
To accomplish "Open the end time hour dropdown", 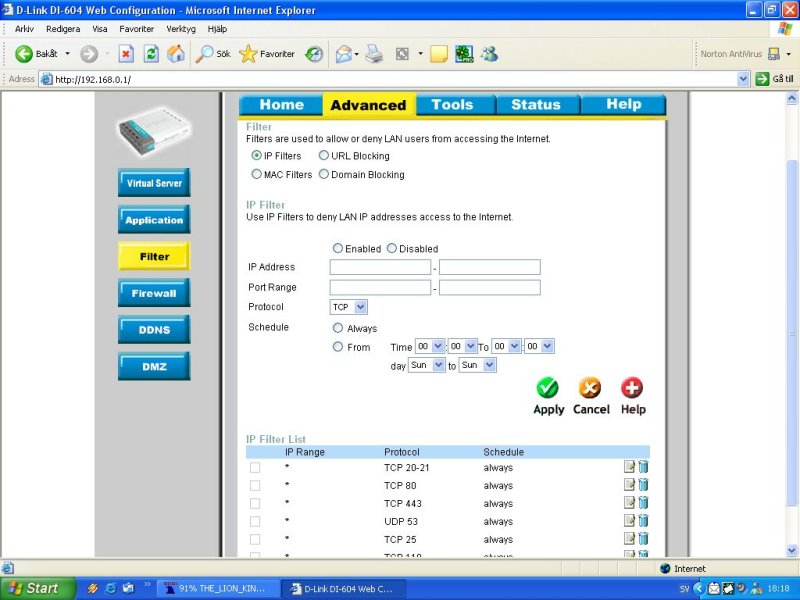I will (x=506, y=346).
